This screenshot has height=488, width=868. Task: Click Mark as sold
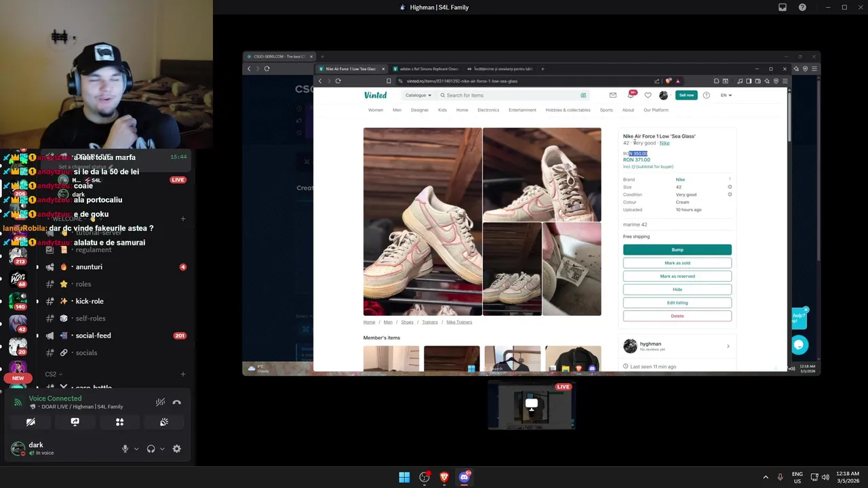point(677,263)
